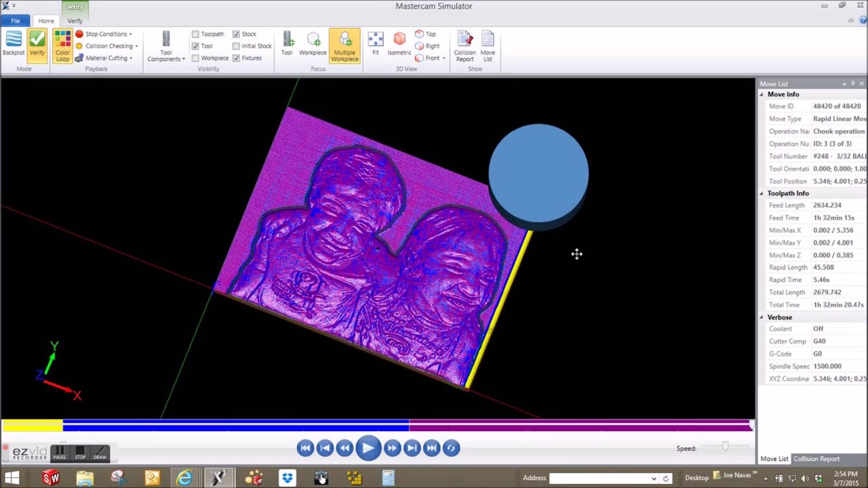The image size is (868, 488).
Task: Open the Windows Start menu
Action: pyautogui.click(x=12, y=479)
